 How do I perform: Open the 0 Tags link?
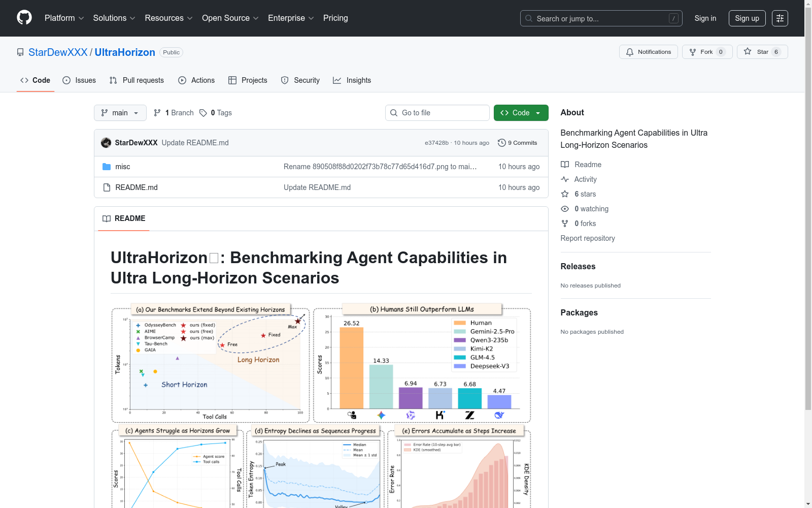pyautogui.click(x=216, y=113)
